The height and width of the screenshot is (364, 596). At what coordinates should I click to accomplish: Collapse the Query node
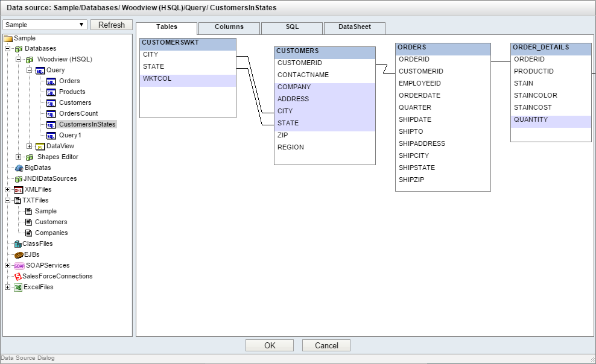click(x=30, y=71)
